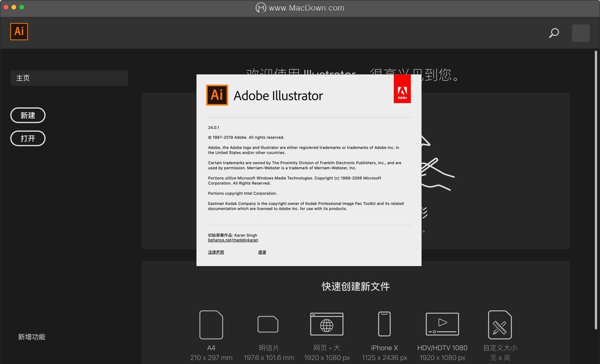Viewport: 600px width, 364px height.
Task: Click the vertical scrollbar of the home screen
Action: [596, 190]
